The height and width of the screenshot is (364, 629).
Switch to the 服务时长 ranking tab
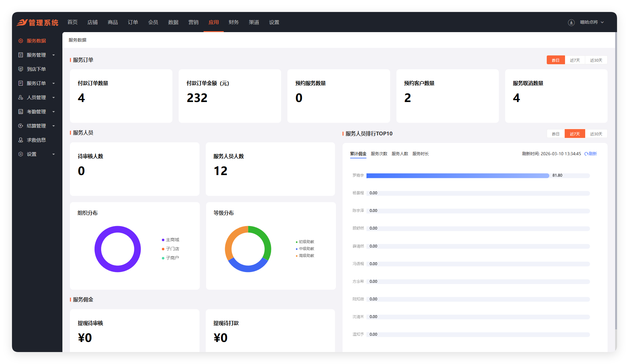click(x=420, y=154)
